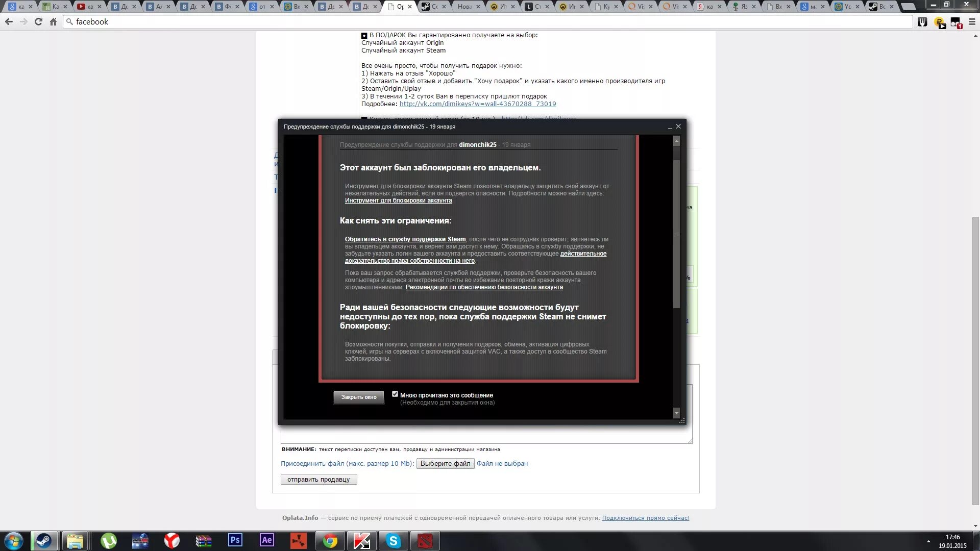
Task: Click the taskbar icon left of Yandex
Action: click(140, 541)
